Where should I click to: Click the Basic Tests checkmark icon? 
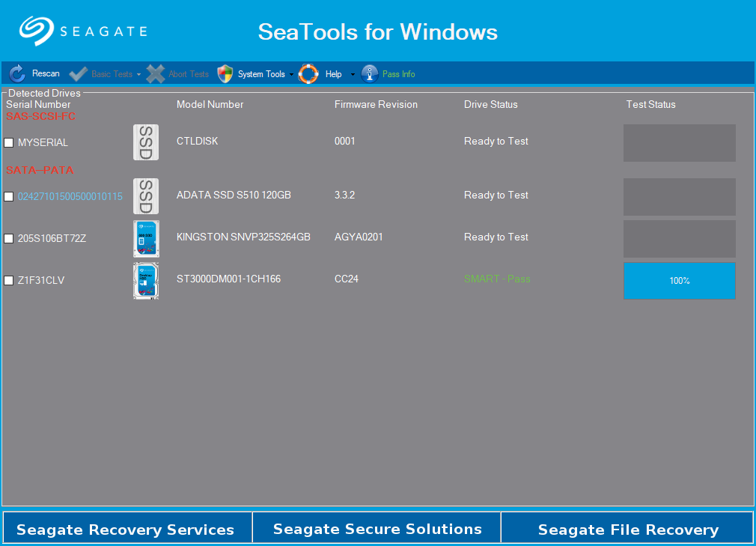[x=78, y=74]
